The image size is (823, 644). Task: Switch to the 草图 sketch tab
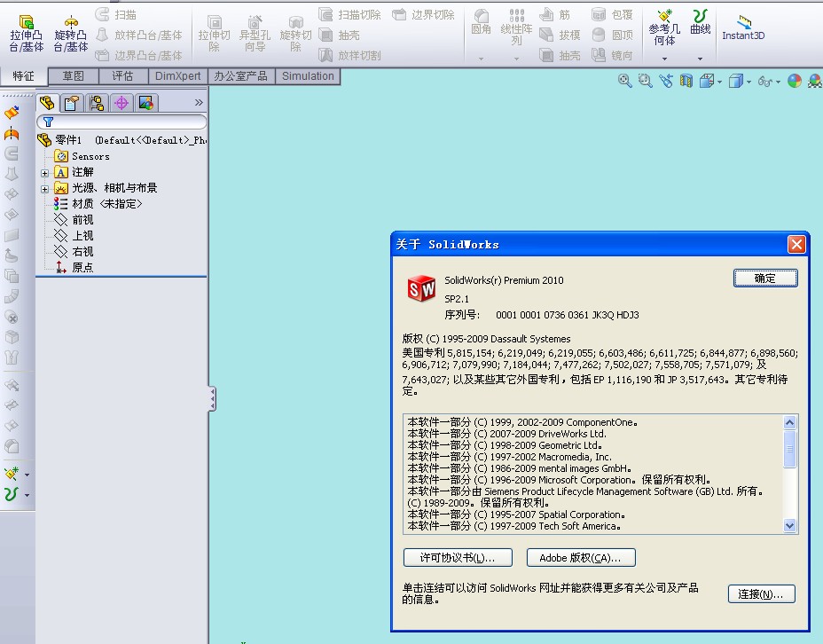(74, 76)
